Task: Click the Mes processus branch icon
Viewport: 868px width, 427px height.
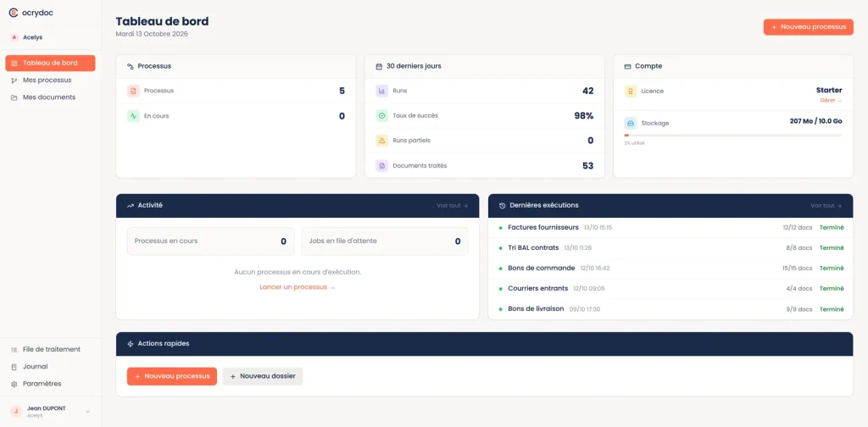Action: click(14, 80)
